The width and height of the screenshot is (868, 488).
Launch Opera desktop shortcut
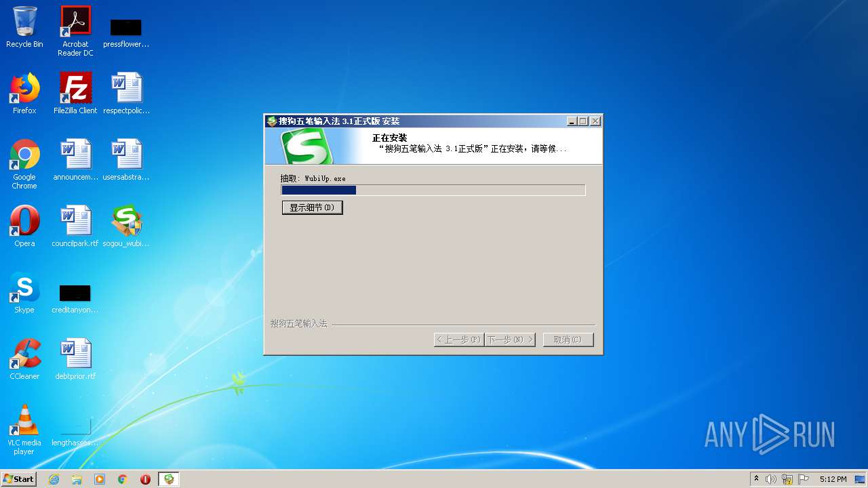(x=24, y=226)
